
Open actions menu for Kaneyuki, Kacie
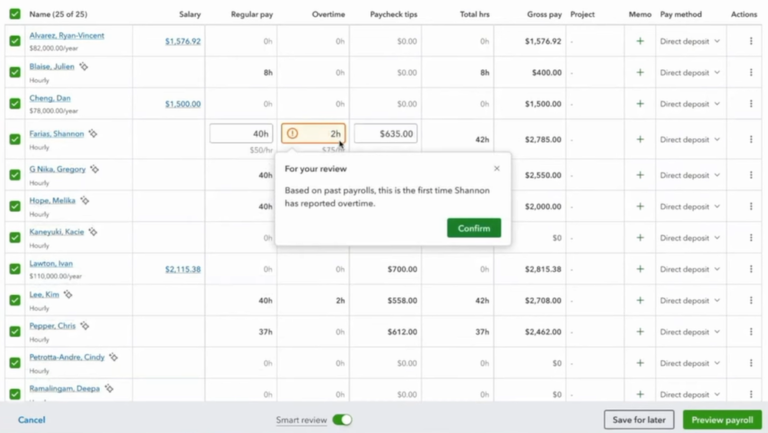point(751,238)
